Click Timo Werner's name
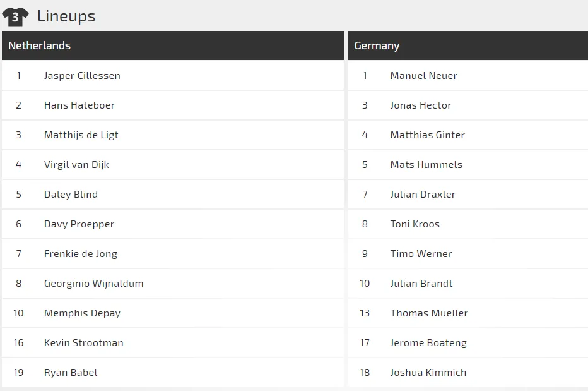 [421, 254]
